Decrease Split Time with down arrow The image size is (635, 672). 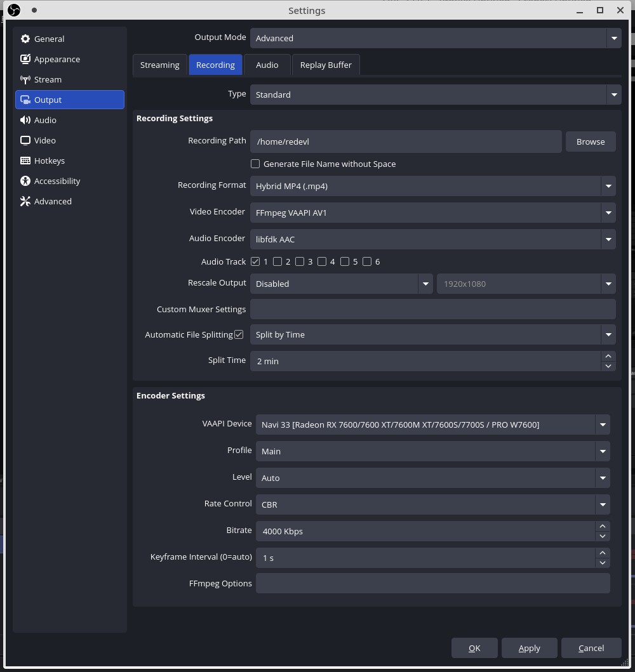(x=608, y=366)
